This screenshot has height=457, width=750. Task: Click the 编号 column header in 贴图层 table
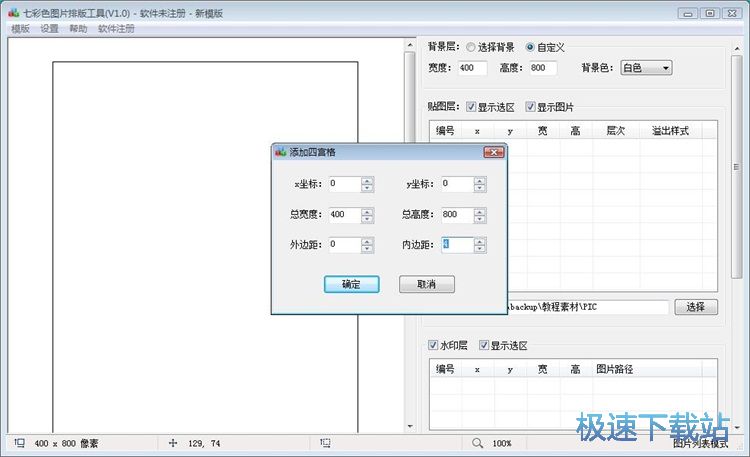click(445, 131)
